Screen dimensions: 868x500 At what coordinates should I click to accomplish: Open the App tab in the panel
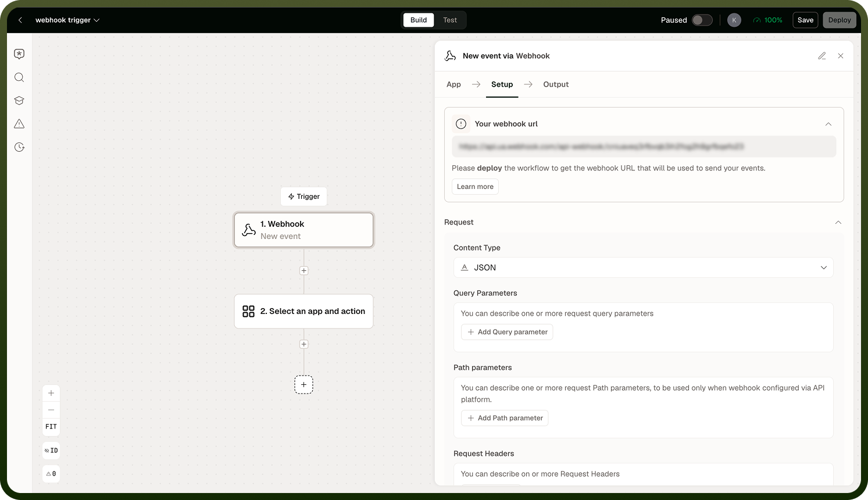click(453, 84)
